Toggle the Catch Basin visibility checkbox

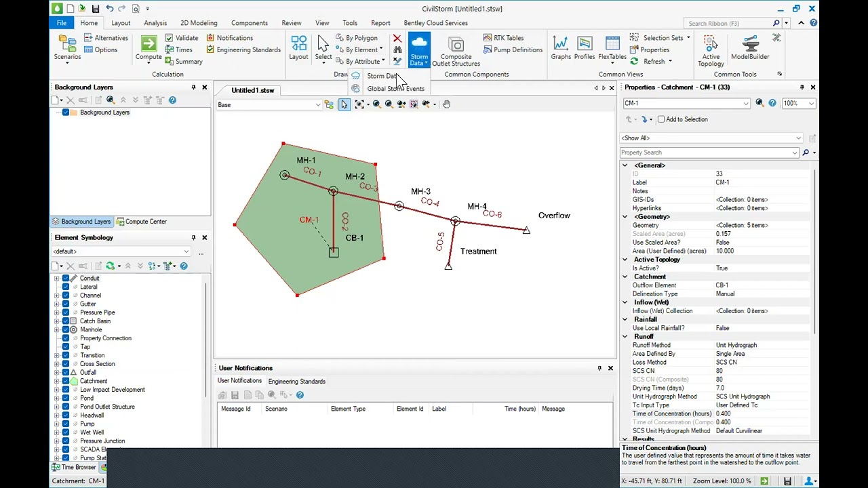coord(66,321)
